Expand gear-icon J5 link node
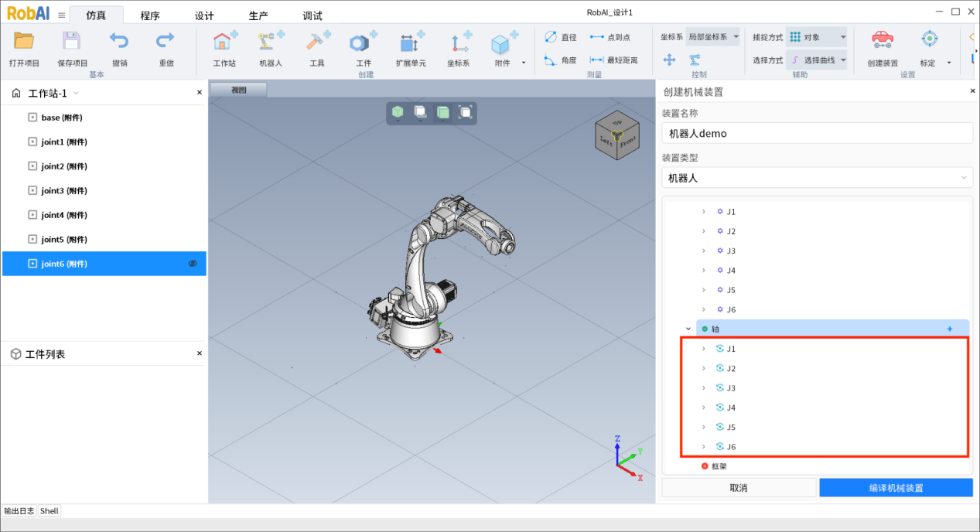 click(x=703, y=290)
